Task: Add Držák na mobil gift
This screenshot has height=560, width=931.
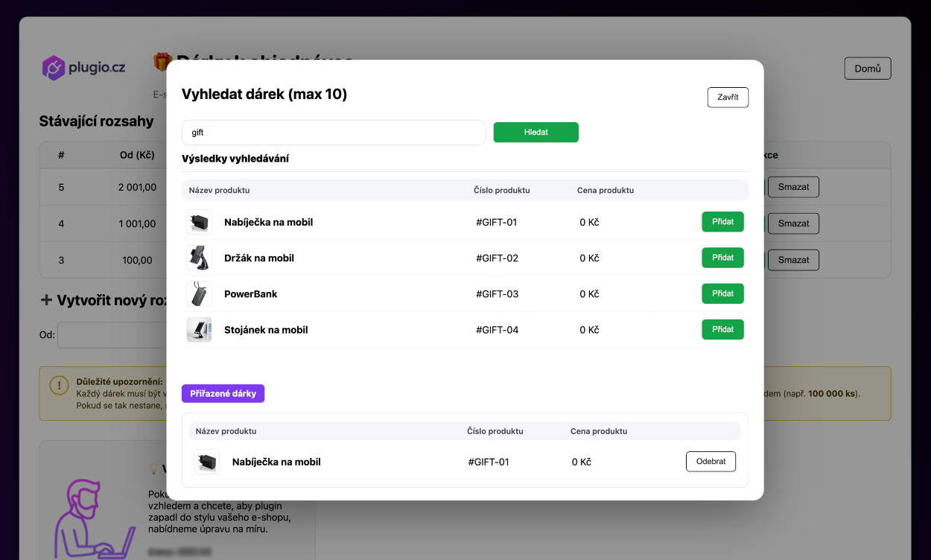Action: pyautogui.click(x=722, y=258)
